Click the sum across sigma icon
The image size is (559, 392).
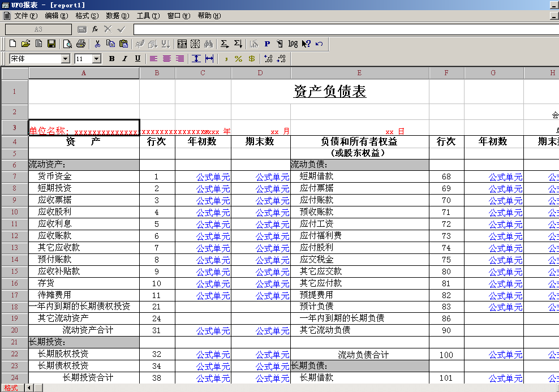click(224, 44)
